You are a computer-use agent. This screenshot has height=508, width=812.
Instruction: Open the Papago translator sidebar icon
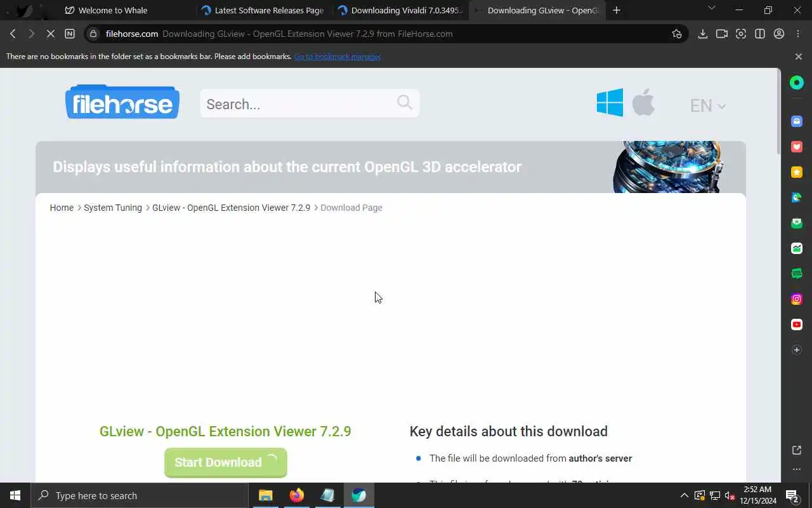tap(797, 197)
